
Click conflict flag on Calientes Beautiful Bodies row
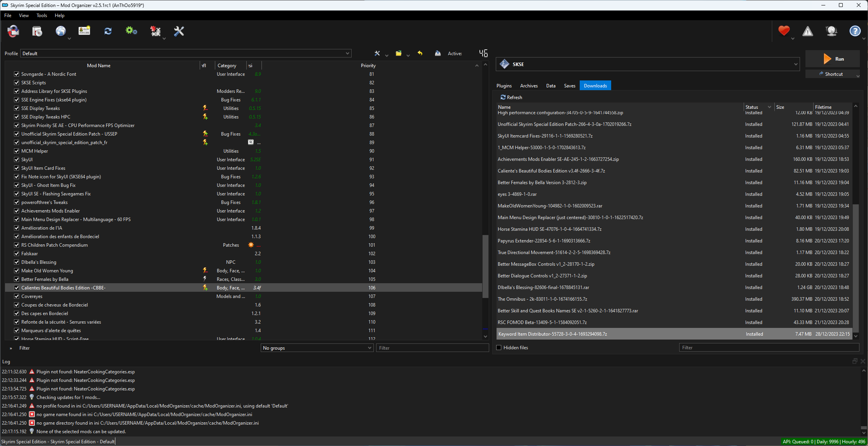(205, 287)
